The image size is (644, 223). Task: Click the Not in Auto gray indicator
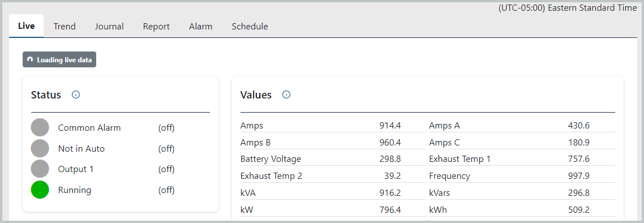40,148
